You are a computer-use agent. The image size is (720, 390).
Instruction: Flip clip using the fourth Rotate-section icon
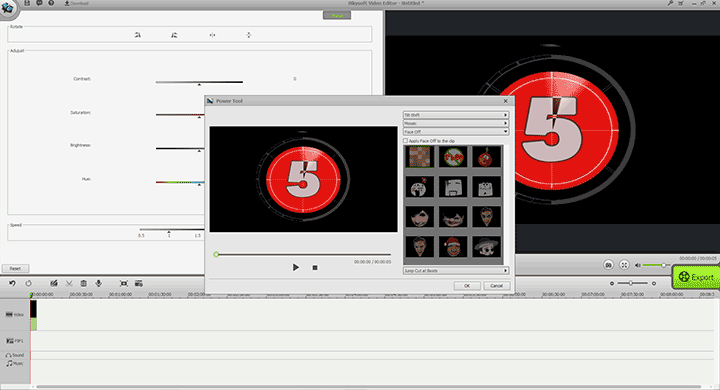point(248,35)
